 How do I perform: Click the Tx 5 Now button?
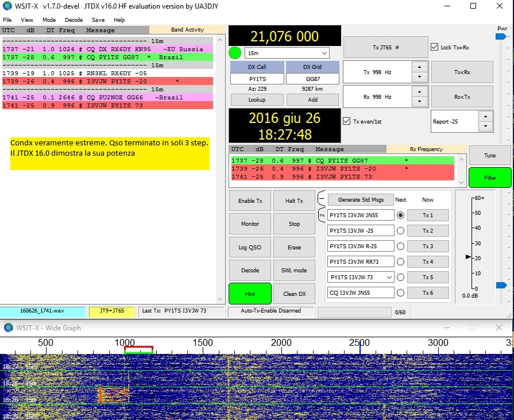tap(428, 278)
